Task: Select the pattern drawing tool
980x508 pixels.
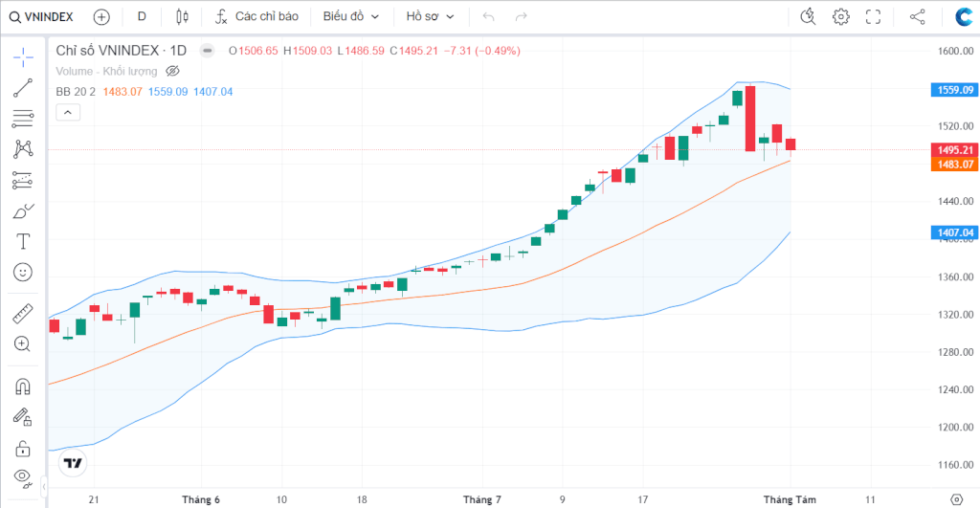Action: tap(23, 148)
